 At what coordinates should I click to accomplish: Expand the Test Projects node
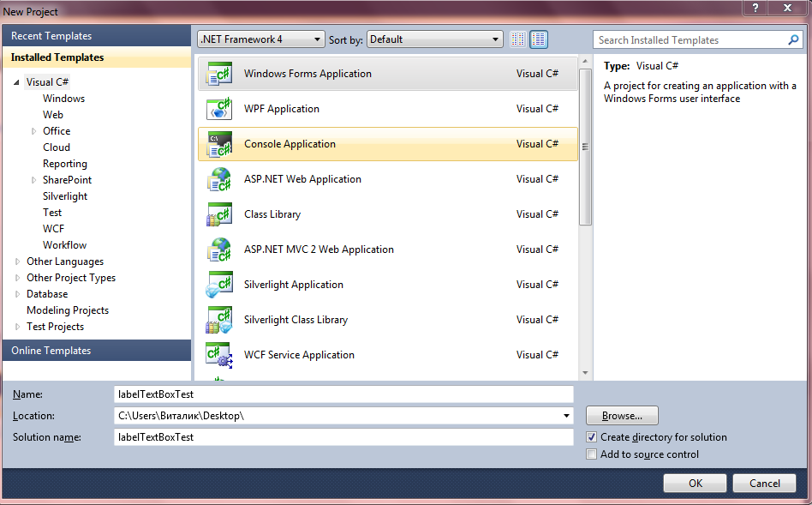pos(18,327)
